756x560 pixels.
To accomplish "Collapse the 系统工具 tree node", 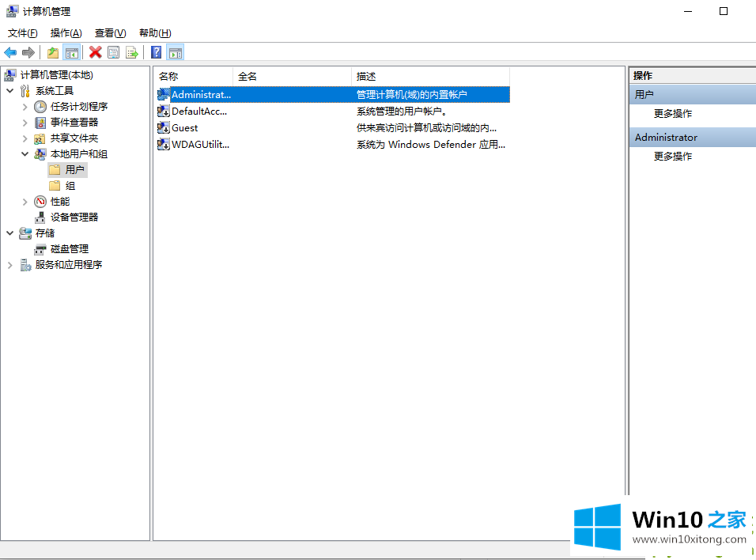I will (x=9, y=91).
